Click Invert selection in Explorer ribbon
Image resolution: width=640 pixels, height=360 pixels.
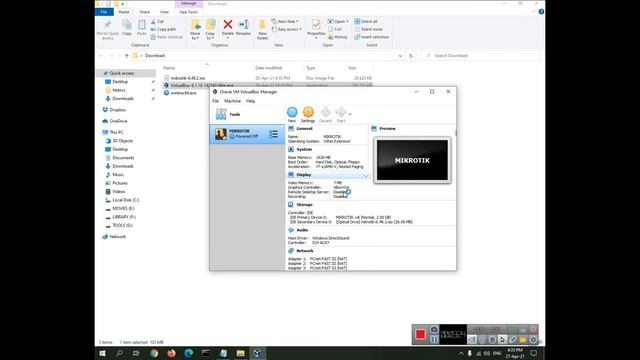click(x=372, y=37)
